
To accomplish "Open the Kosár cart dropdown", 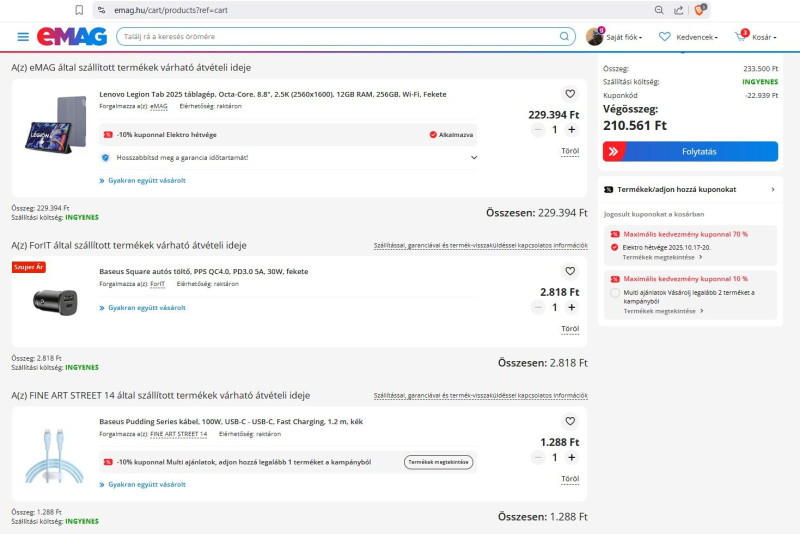I will 764,37.
